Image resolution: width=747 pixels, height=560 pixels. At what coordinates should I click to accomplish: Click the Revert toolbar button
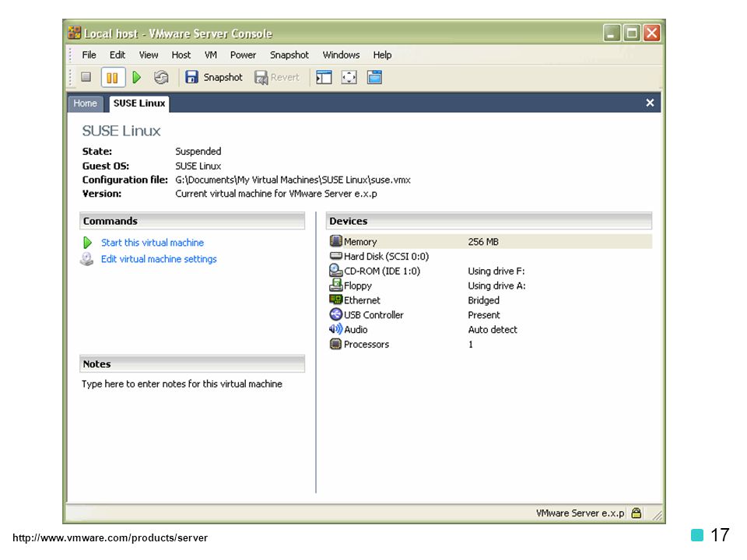click(x=277, y=77)
